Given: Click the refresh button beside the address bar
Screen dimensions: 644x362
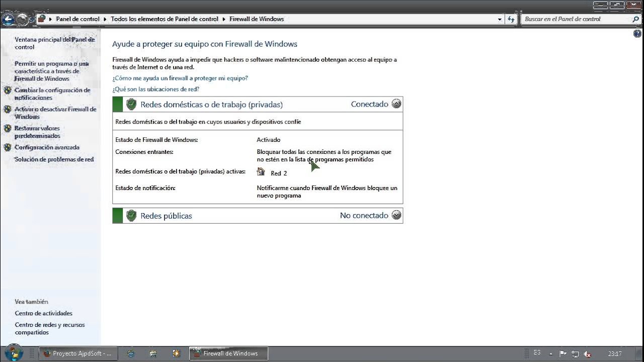Looking at the screenshot, I should tap(512, 19).
